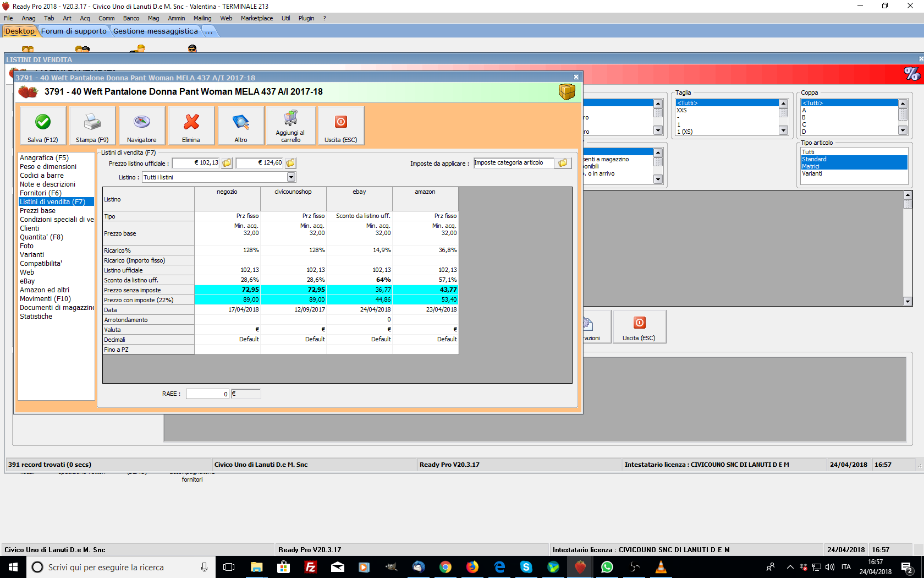924x578 pixels.
Task: Open Prezzi base section
Action: (x=37, y=211)
